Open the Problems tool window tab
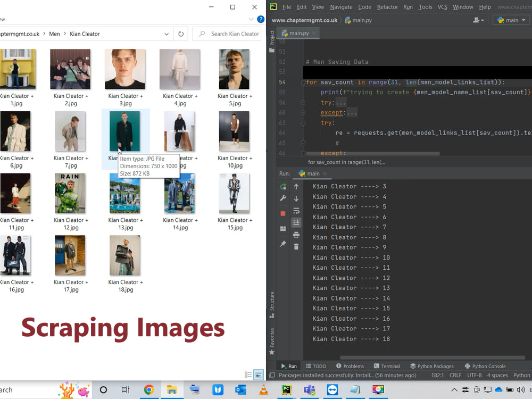 pyautogui.click(x=350, y=366)
